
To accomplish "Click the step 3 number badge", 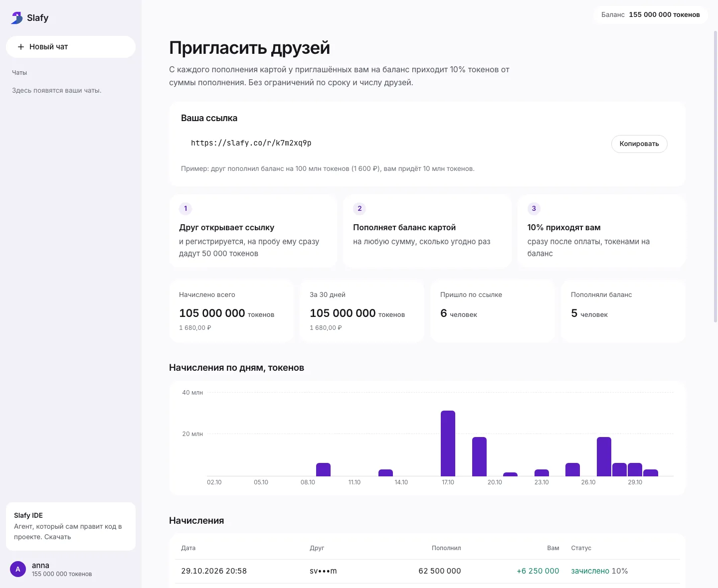I will point(534,208).
